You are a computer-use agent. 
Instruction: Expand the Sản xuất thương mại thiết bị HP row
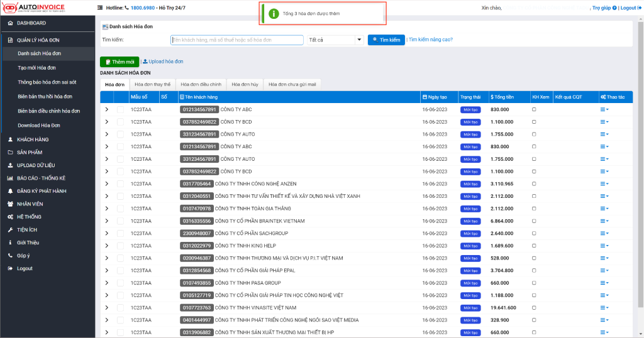(x=107, y=332)
